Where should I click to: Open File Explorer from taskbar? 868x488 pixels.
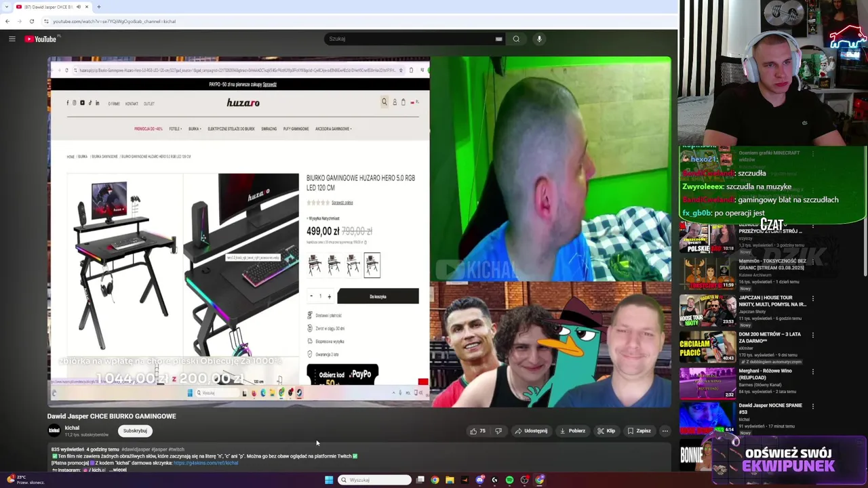coord(450,480)
